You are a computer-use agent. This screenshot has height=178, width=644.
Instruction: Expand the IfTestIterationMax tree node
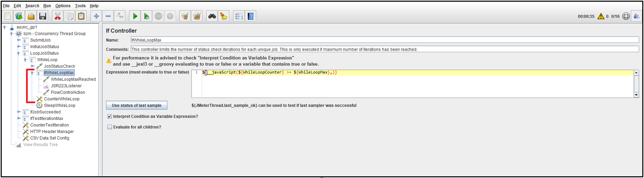[18, 118]
